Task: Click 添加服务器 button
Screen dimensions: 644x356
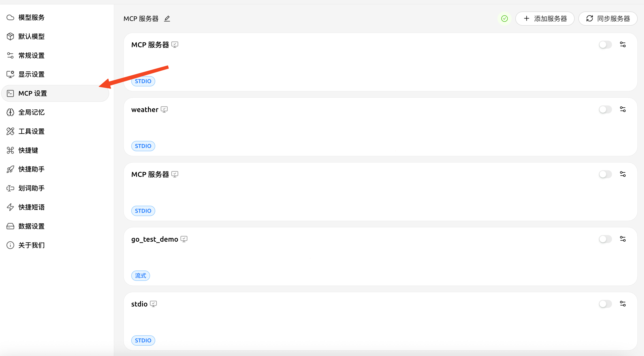Action: 545,19
